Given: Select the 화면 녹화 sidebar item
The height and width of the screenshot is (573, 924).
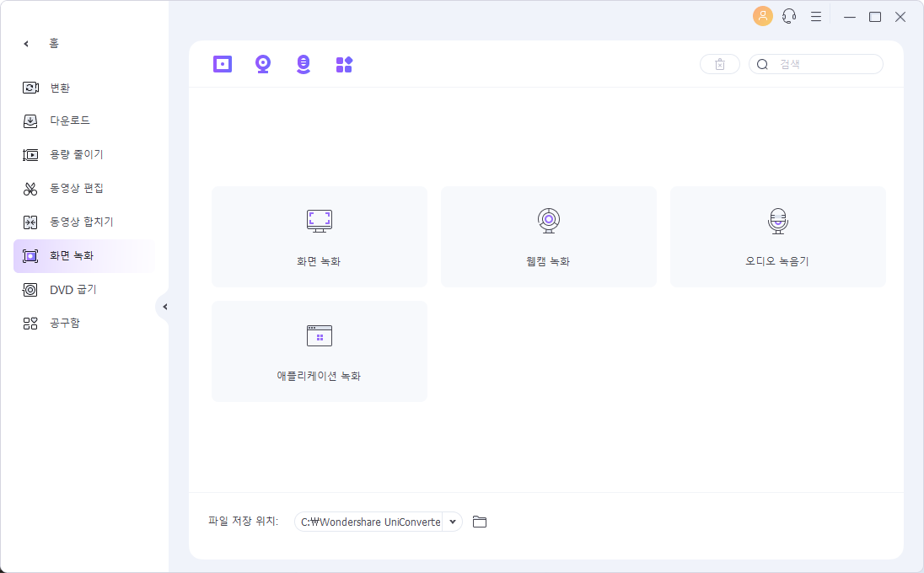Looking at the screenshot, I should (x=84, y=256).
